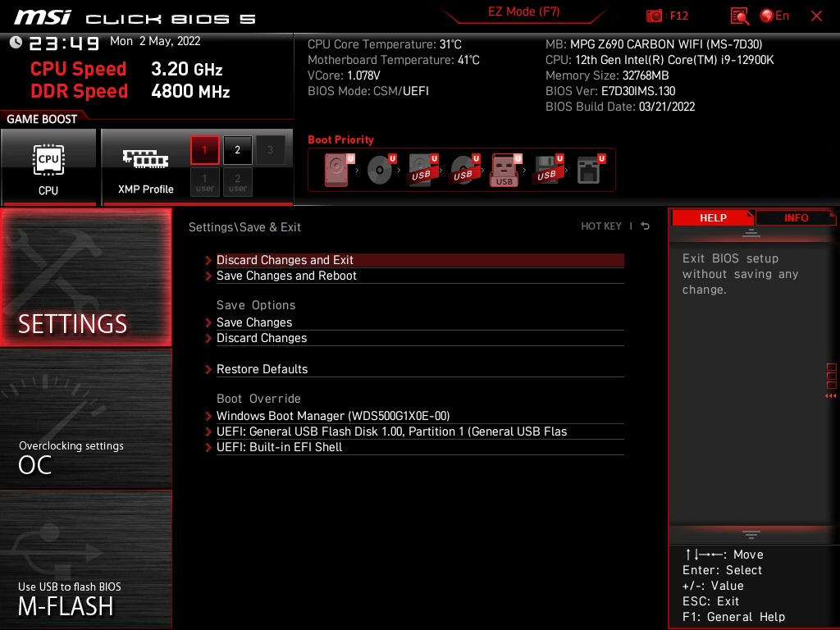Switch to the HELP tab
The image size is (840, 630).
click(x=713, y=218)
